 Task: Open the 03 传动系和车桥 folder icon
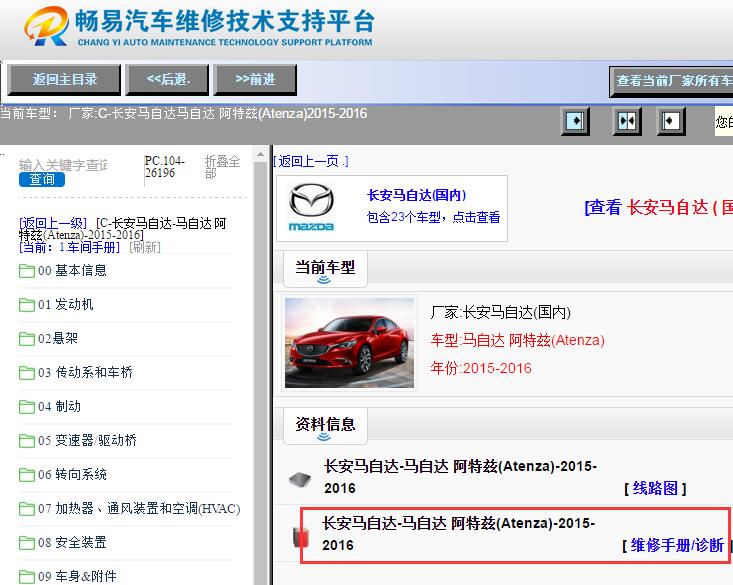tap(27, 373)
